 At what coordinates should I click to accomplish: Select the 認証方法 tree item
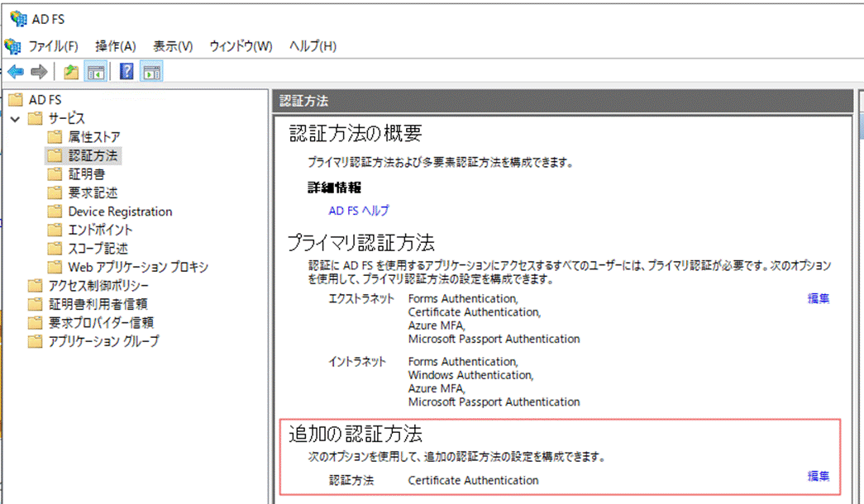pyautogui.click(x=93, y=155)
